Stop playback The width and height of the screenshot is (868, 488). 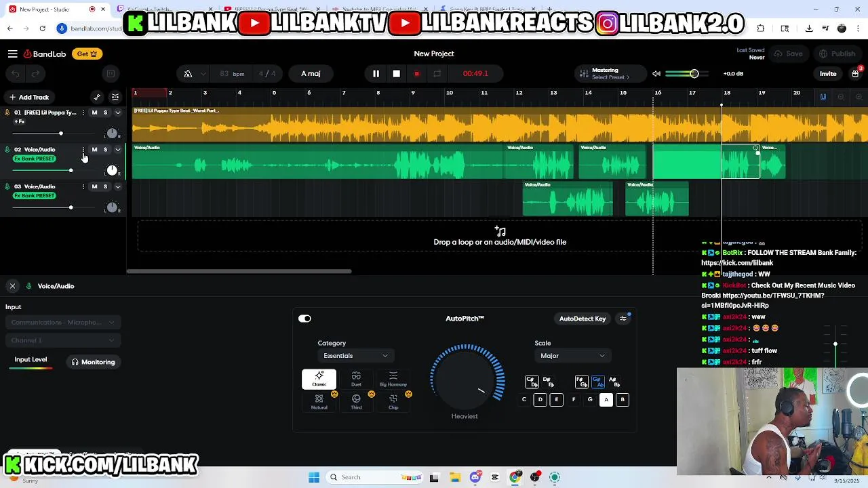tap(396, 73)
